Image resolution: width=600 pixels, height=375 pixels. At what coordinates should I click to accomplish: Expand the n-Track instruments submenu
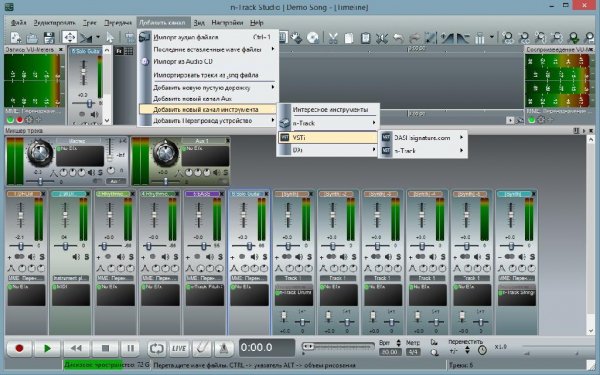tap(374, 123)
